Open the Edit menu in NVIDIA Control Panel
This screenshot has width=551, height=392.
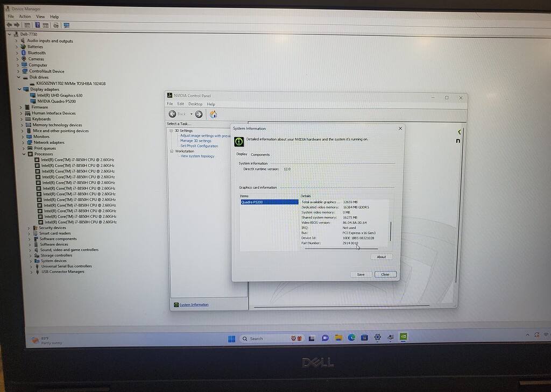[181, 104]
